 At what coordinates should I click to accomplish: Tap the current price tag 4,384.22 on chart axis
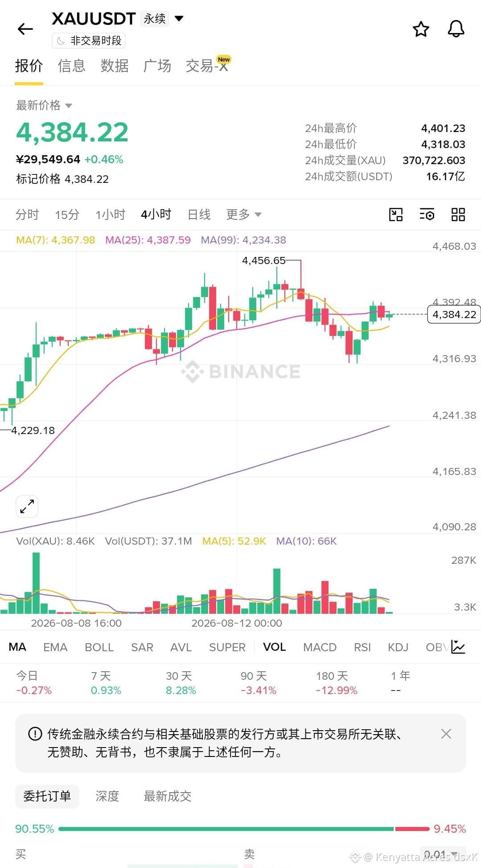click(454, 314)
